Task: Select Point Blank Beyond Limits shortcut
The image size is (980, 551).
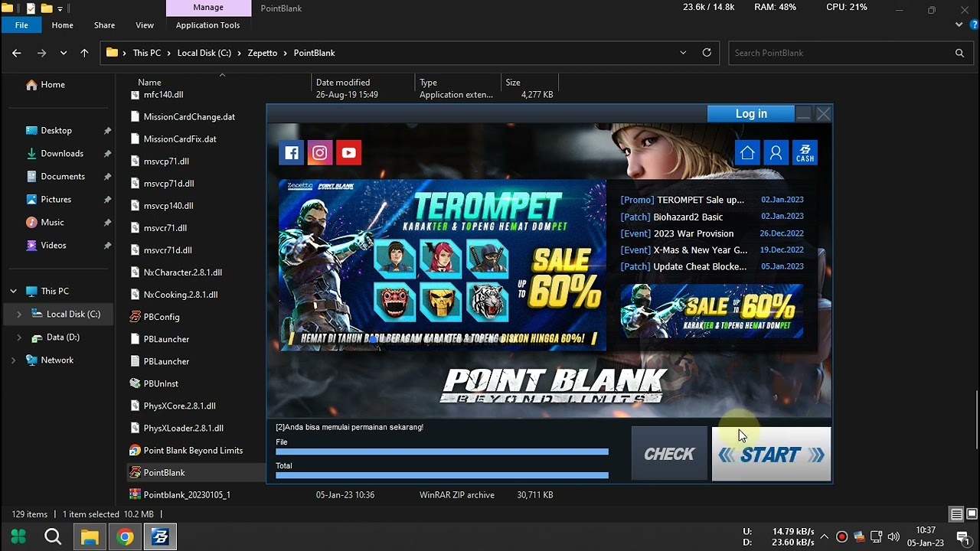Action: coord(193,451)
